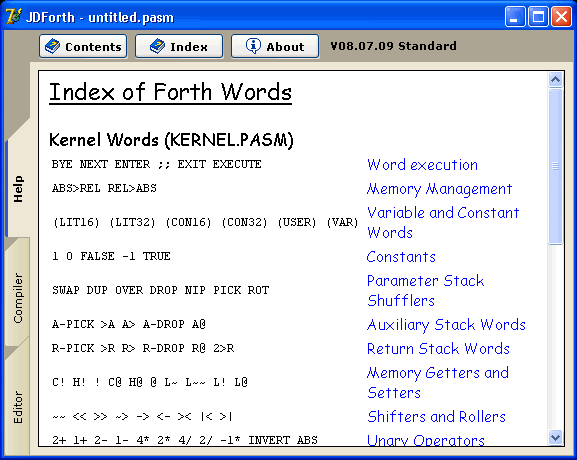This screenshot has height=460, width=577.
Task: Open Variable and Constant Words link
Action: pos(443,223)
